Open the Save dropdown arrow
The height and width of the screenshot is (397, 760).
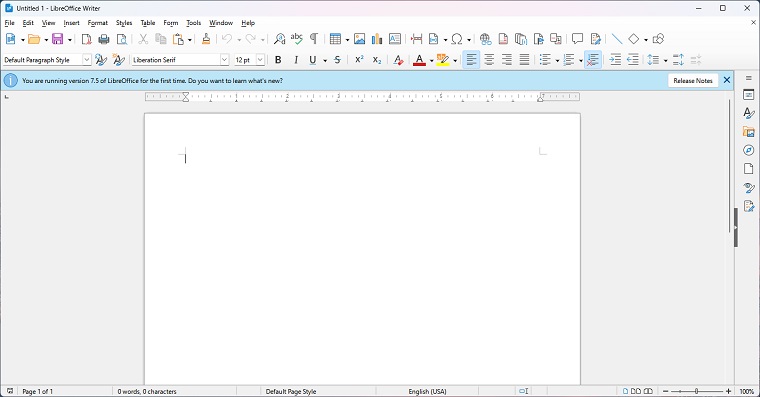(x=69, y=40)
